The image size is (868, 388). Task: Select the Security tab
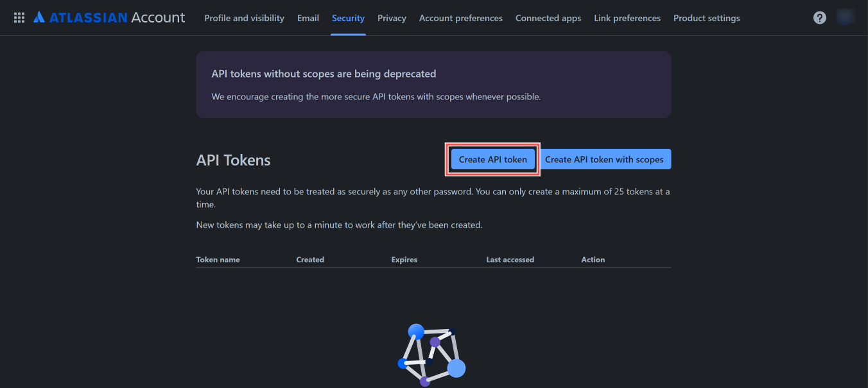[348, 18]
